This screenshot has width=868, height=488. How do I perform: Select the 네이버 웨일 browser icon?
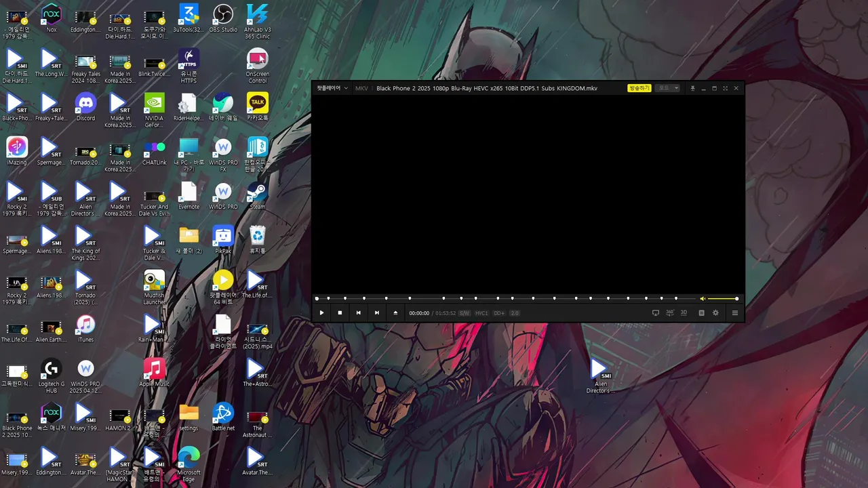[x=223, y=107]
